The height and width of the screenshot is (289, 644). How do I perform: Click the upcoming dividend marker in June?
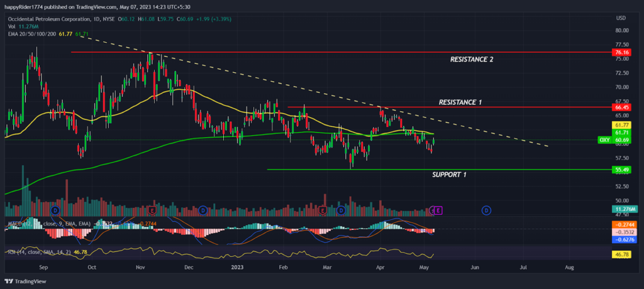(x=487, y=210)
